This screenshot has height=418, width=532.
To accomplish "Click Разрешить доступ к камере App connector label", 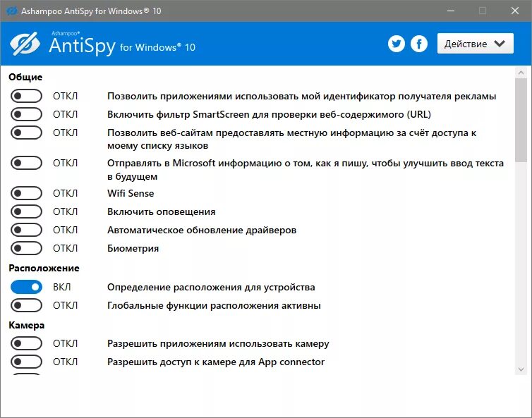I will [216, 362].
